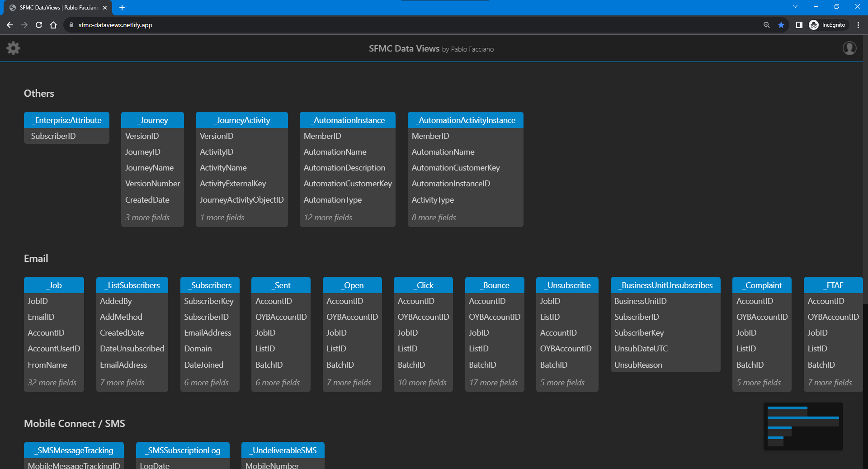The image size is (868, 469).
Task: Open the Incógnito profile indicator
Action: tap(827, 25)
